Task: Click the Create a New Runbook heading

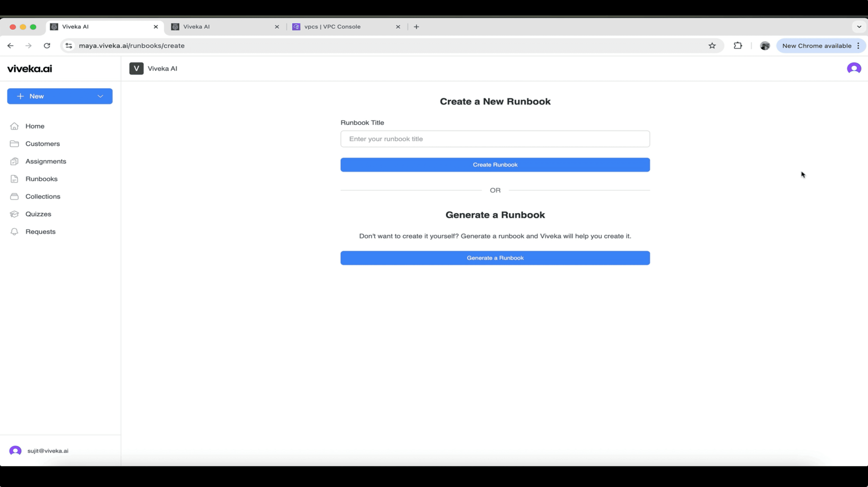Action: point(495,101)
